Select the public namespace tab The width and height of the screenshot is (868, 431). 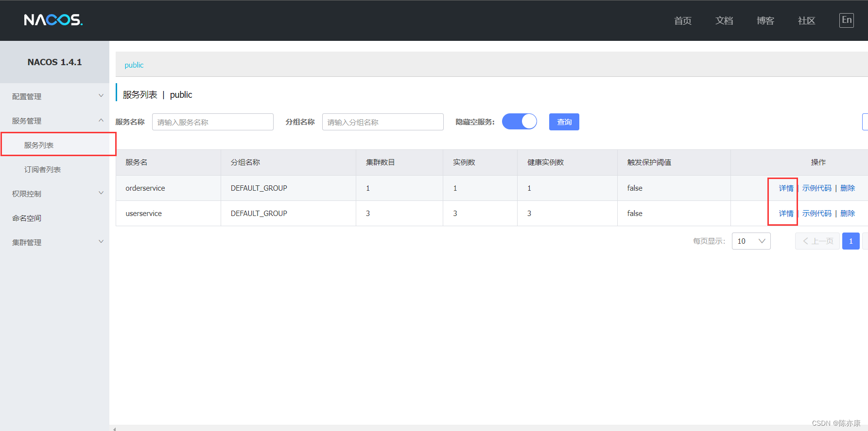point(134,65)
